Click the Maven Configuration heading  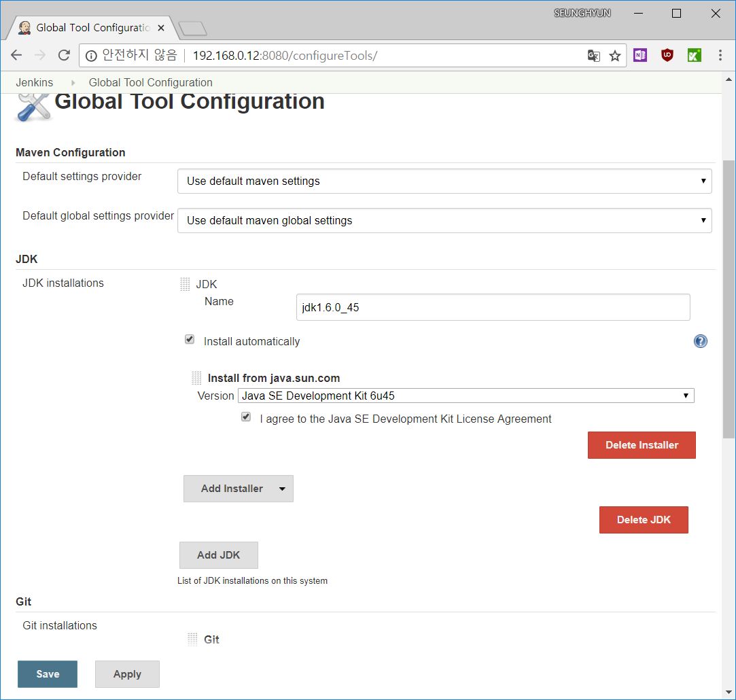coord(71,153)
